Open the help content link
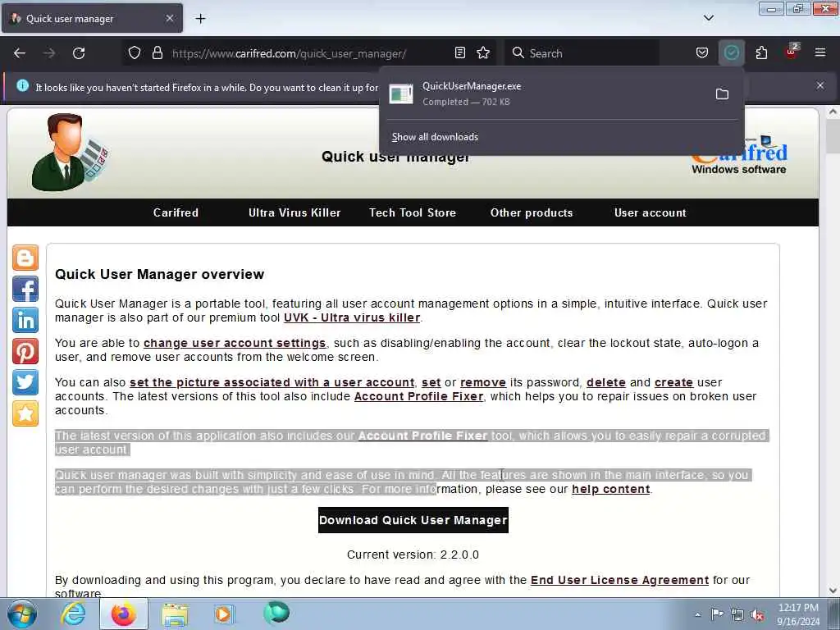Image resolution: width=840 pixels, height=630 pixels. (x=610, y=489)
